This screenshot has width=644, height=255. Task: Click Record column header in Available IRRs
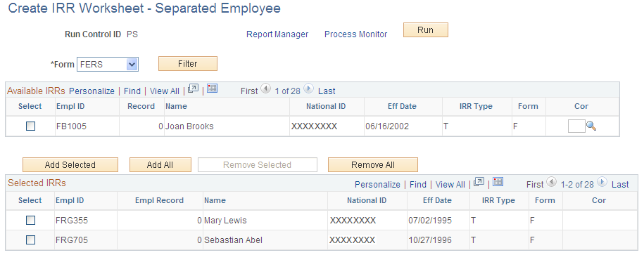tap(141, 106)
